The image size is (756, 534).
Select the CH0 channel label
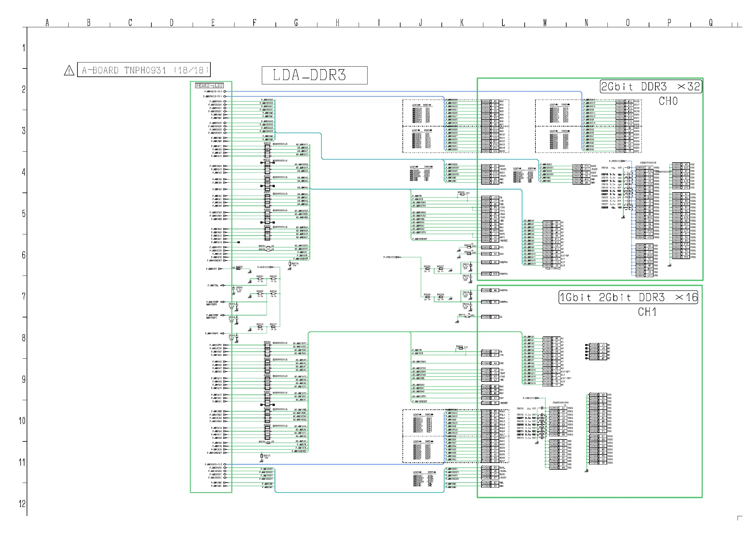(x=668, y=101)
